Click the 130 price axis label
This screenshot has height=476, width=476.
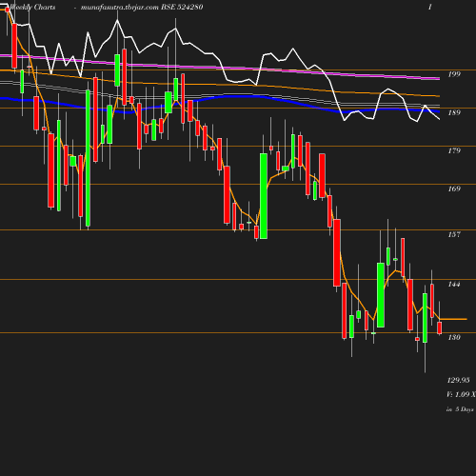(454, 337)
